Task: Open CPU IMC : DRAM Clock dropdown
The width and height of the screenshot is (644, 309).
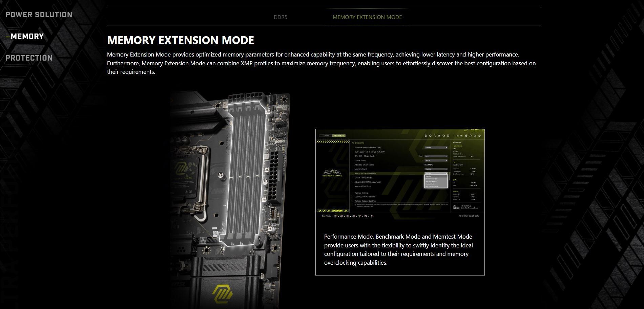Action: pos(436,156)
